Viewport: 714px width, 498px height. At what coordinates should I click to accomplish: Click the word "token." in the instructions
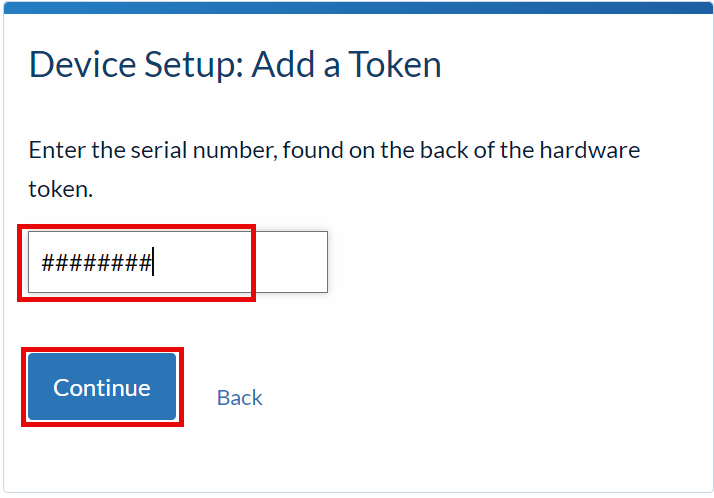coord(61,189)
